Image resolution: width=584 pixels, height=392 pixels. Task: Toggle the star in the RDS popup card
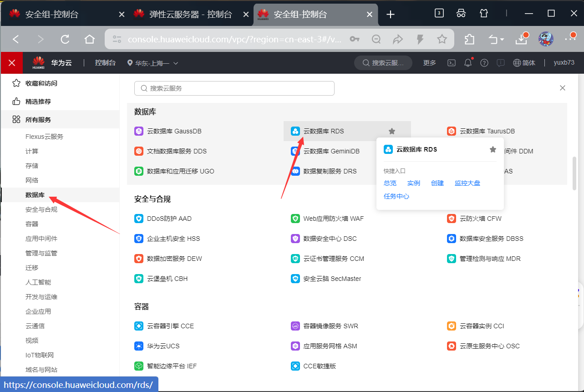click(493, 149)
